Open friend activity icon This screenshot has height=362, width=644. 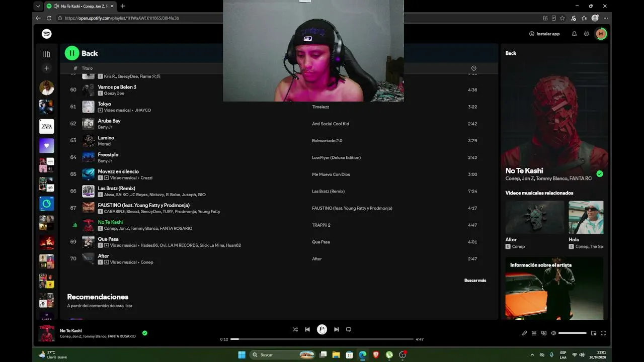586,34
